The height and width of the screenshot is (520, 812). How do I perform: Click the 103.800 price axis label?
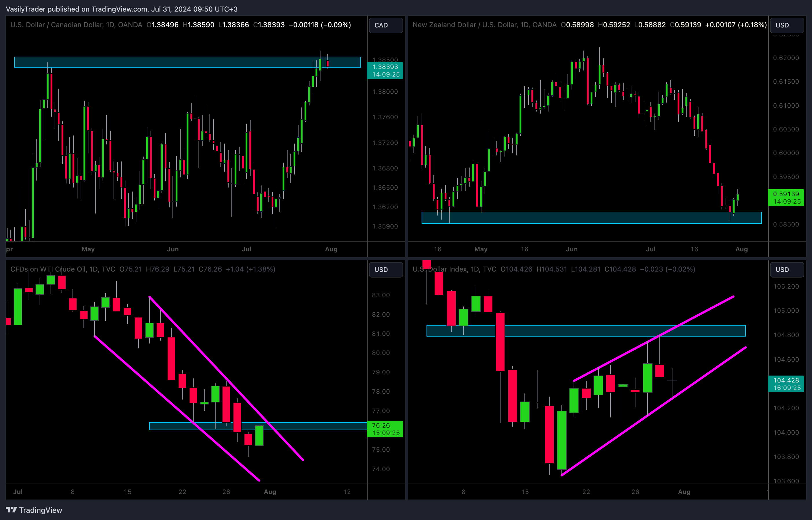coord(786,457)
